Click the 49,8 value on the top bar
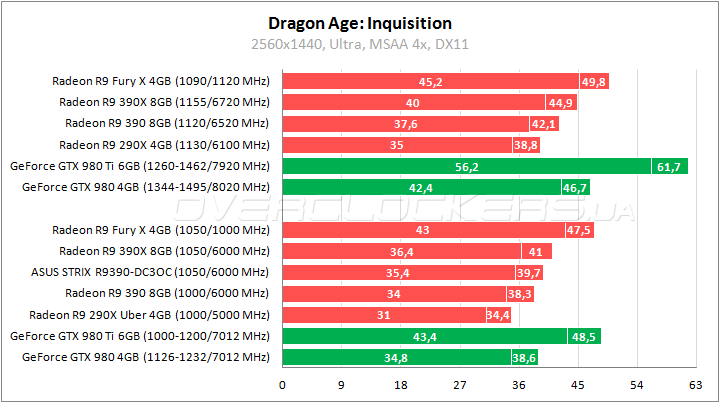The height and width of the screenshot is (403, 720). point(594,81)
